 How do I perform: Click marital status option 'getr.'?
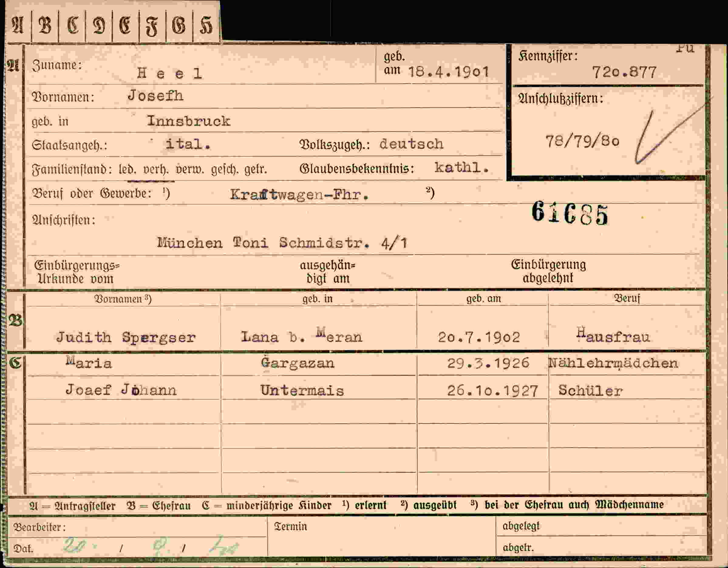point(256,170)
